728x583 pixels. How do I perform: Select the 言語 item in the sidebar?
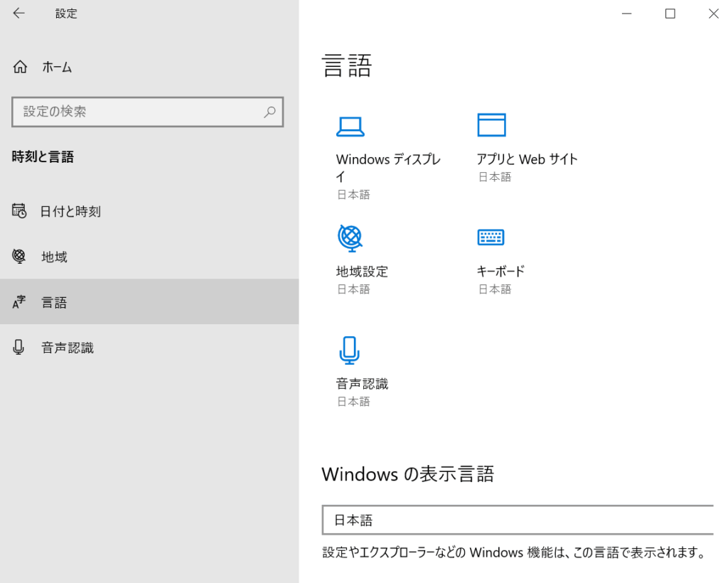pos(54,302)
